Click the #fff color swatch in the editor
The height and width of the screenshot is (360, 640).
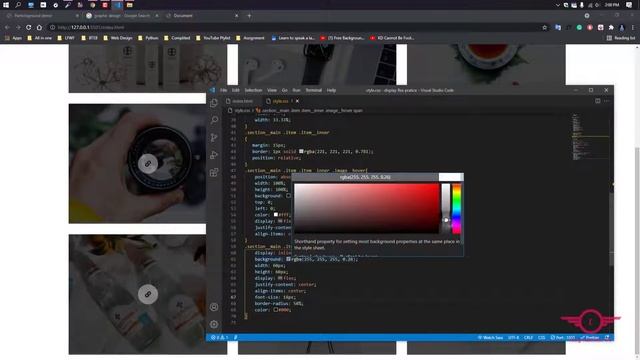tap(276, 215)
